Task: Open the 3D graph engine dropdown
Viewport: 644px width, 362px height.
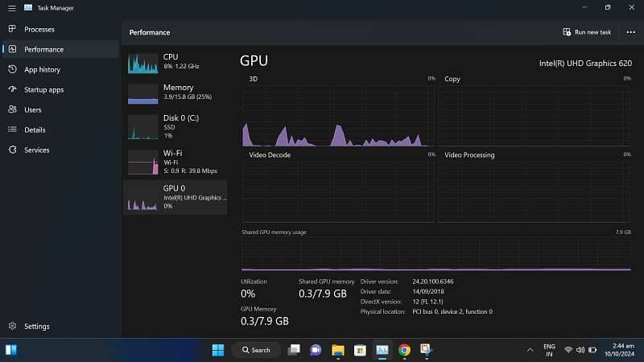Action: tap(254, 79)
